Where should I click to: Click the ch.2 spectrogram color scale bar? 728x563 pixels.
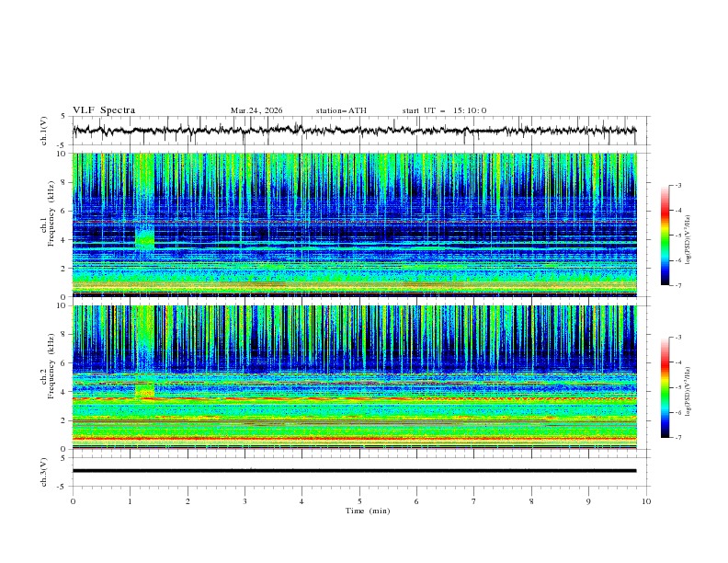pyautogui.click(x=665, y=387)
